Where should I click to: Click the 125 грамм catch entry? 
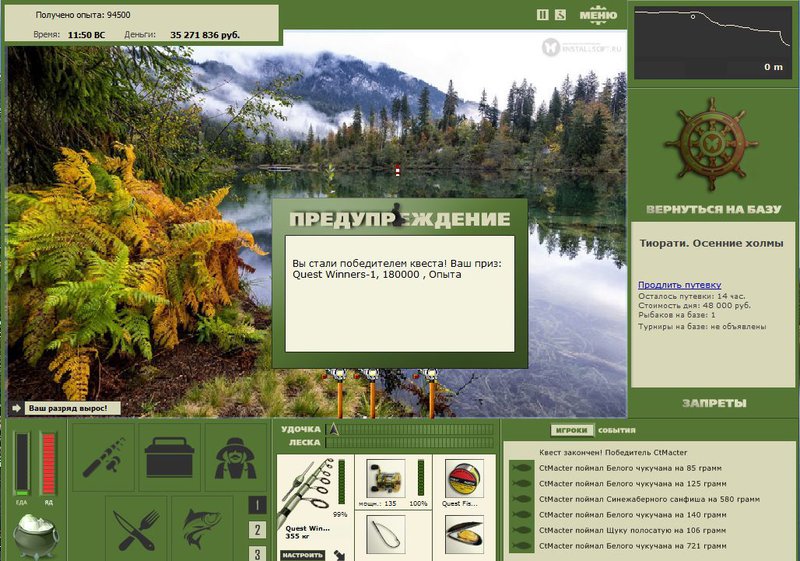(632, 483)
